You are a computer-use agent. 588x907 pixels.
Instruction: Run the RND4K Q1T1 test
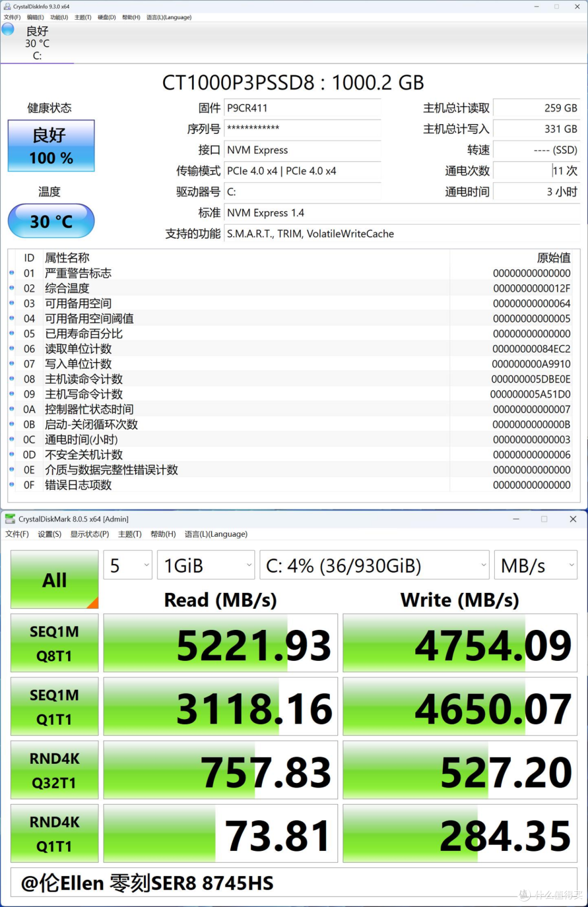point(54,834)
